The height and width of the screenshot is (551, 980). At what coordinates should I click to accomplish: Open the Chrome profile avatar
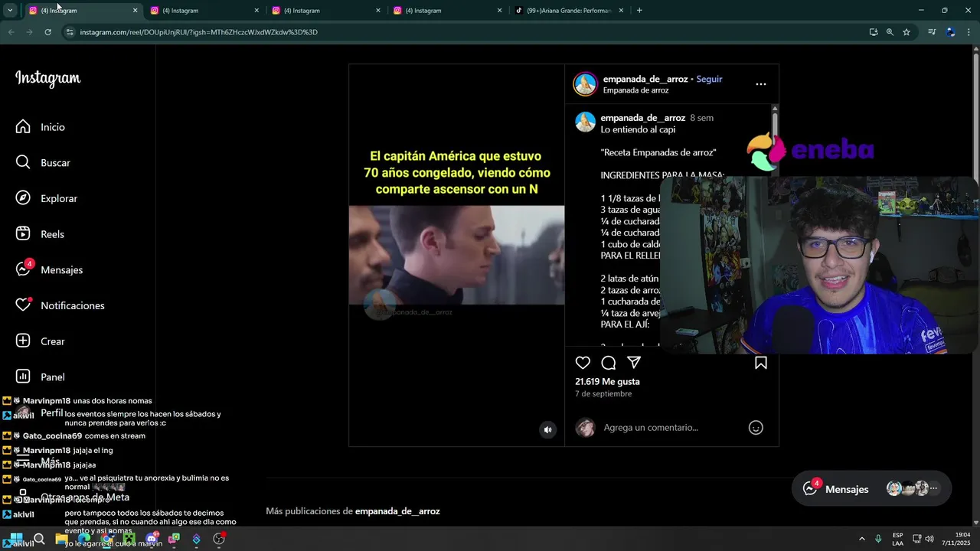[x=950, y=32]
